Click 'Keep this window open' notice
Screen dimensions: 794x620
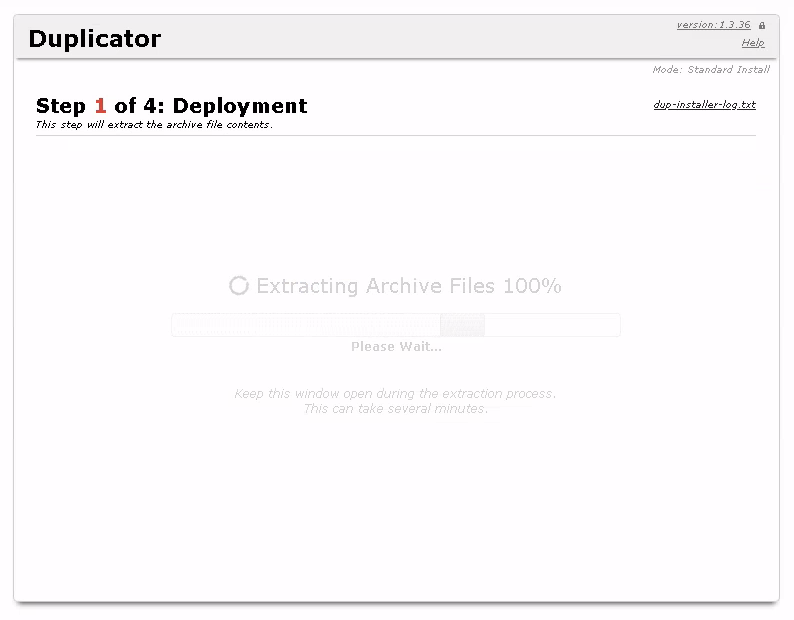pyautogui.click(x=395, y=394)
